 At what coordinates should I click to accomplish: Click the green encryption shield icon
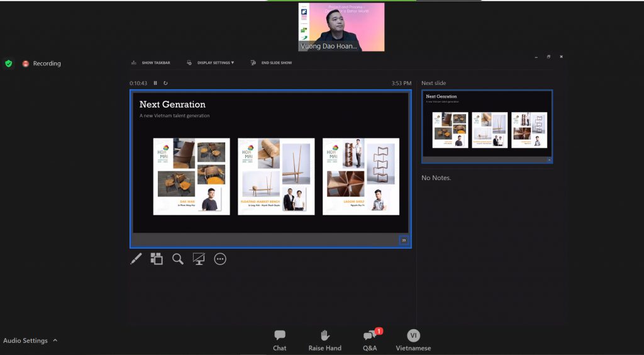(x=9, y=64)
